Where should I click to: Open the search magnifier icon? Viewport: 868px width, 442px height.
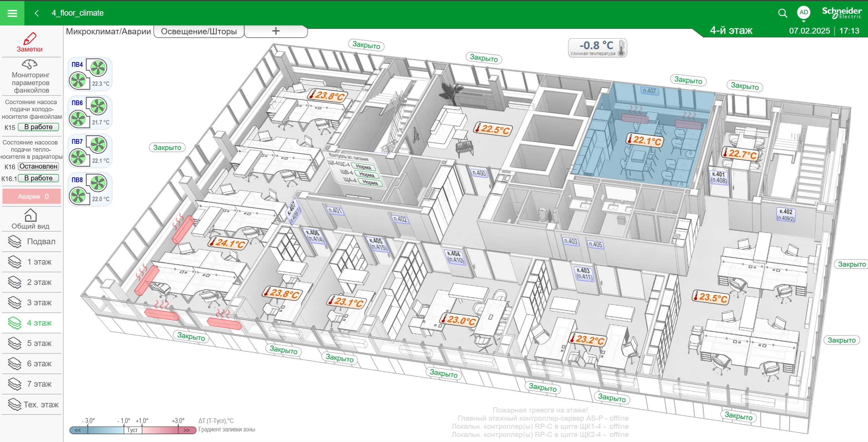(782, 13)
